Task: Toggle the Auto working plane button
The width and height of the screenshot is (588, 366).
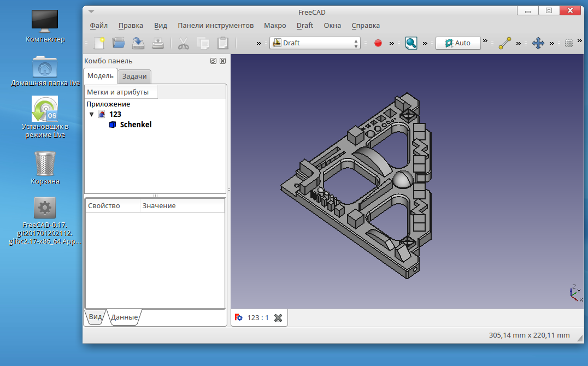Action: pos(458,43)
